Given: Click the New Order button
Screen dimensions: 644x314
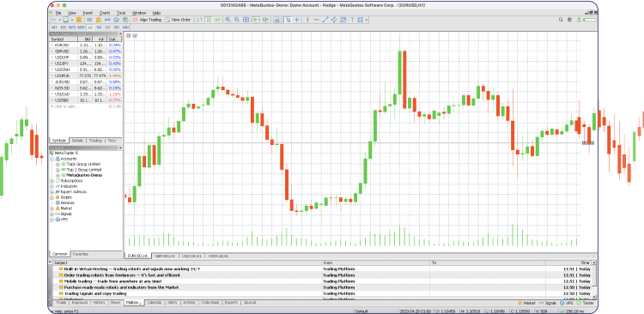Looking at the screenshot, I should 179,20.
